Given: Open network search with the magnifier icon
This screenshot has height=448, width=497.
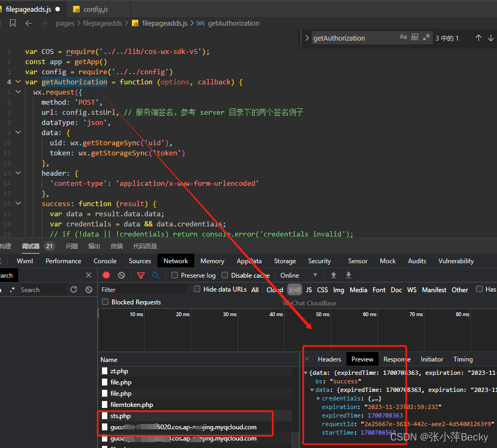Looking at the screenshot, I should [156, 275].
